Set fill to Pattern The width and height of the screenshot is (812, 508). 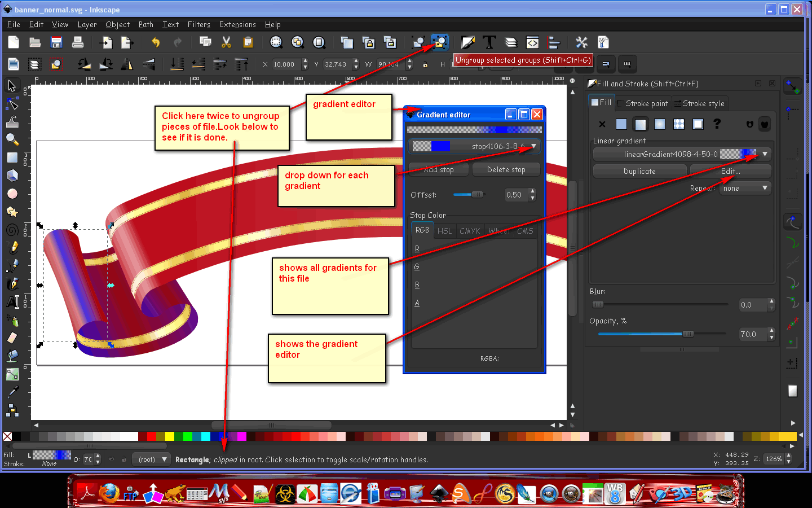click(x=679, y=124)
